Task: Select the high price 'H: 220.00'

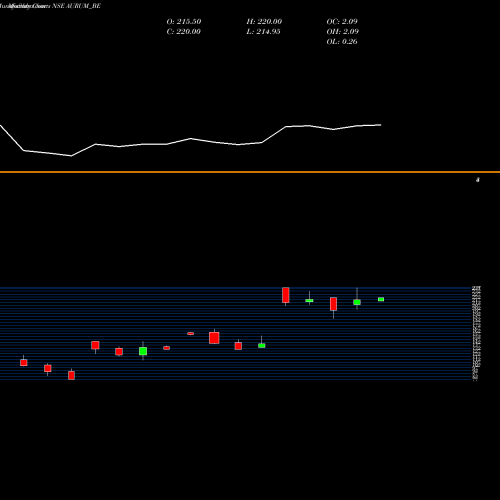Action: tap(264, 22)
